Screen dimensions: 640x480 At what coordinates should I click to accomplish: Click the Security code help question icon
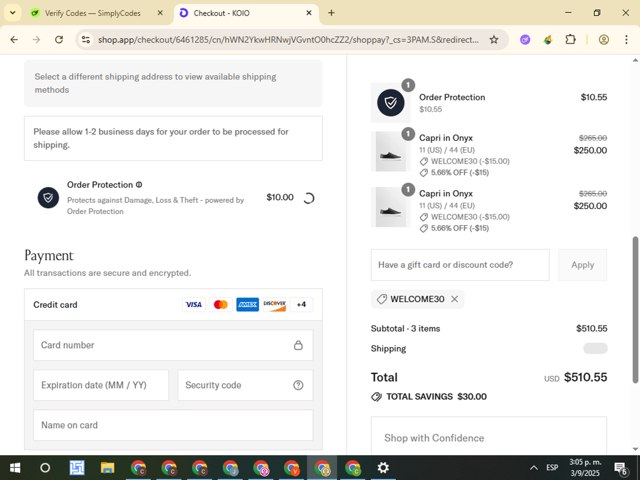pyautogui.click(x=298, y=385)
